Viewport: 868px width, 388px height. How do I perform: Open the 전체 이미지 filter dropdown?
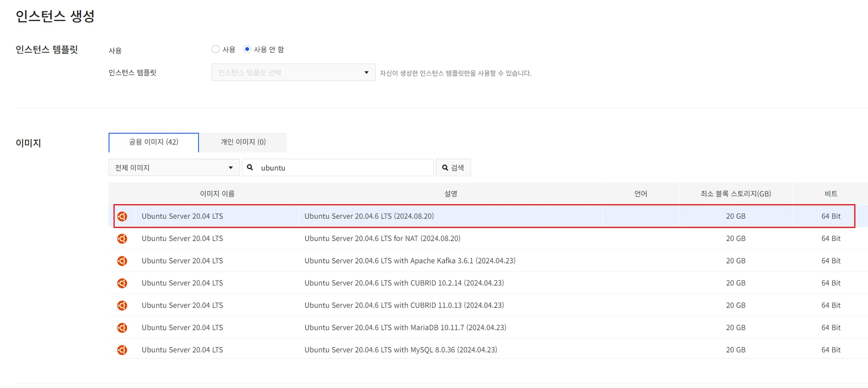pos(174,167)
